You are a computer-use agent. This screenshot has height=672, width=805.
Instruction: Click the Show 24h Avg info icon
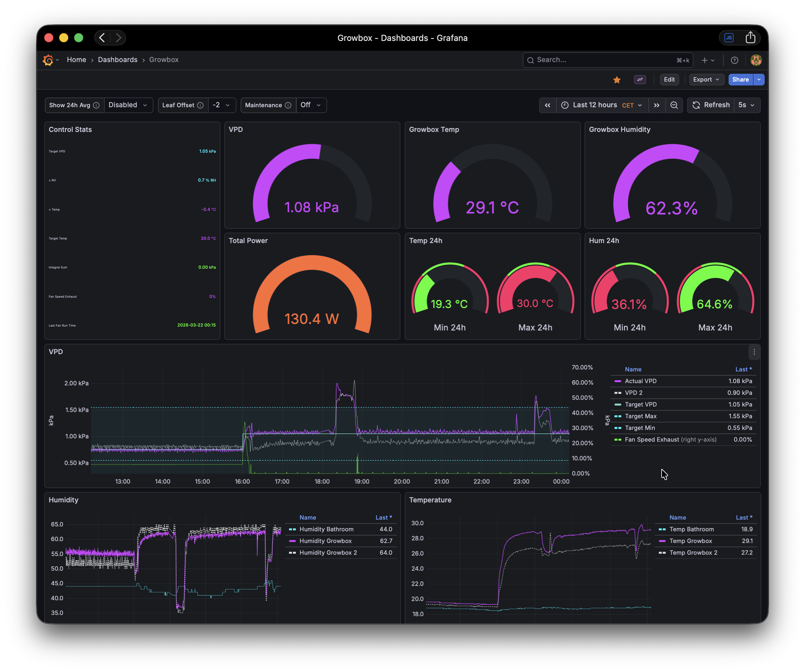click(97, 105)
